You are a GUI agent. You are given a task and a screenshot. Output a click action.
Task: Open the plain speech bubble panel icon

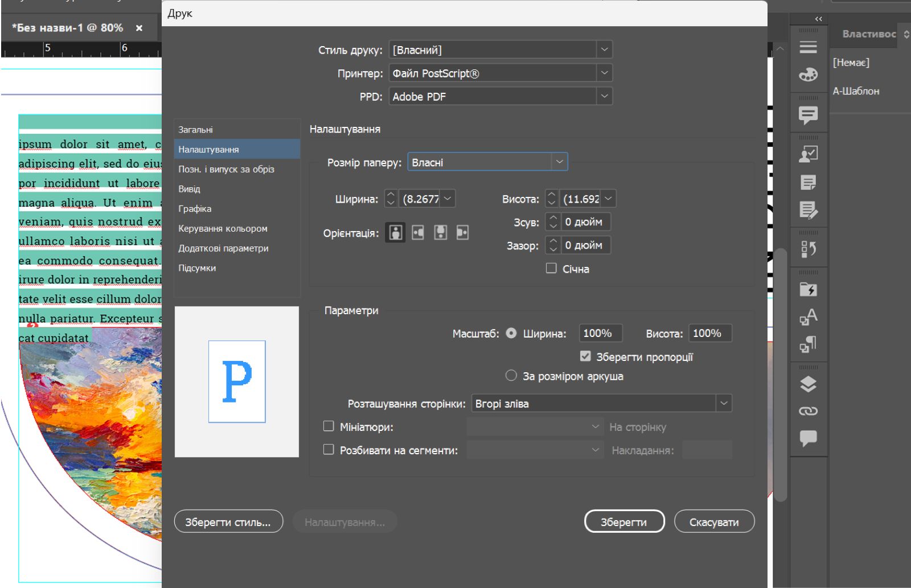pyautogui.click(x=808, y=438)
